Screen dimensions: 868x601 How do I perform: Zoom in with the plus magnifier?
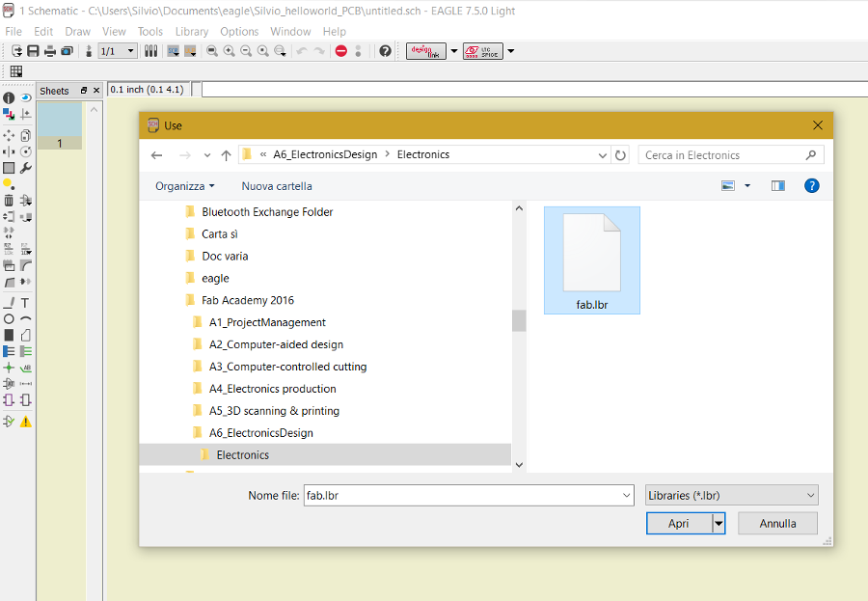pos(229,51)
